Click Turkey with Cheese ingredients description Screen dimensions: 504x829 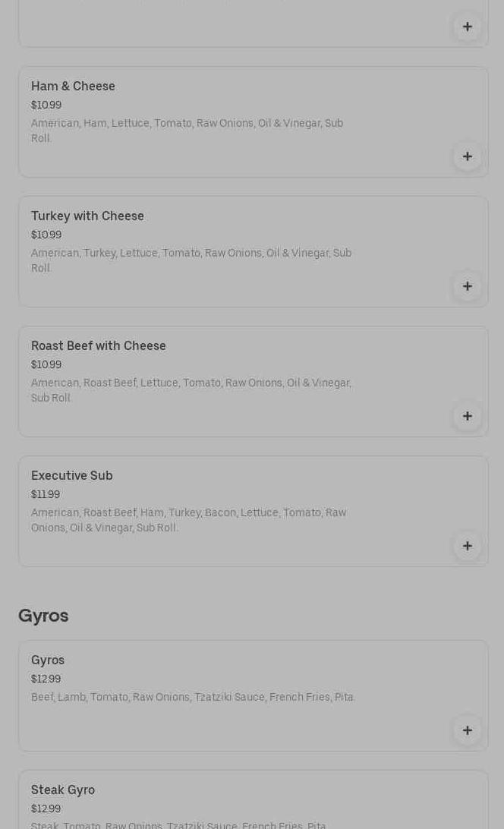(191, 260)
